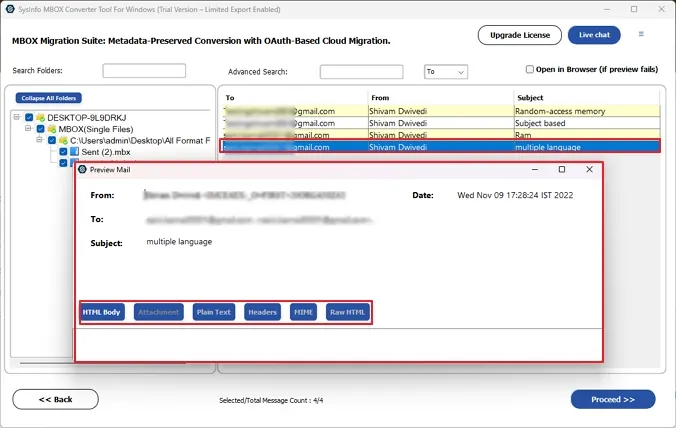Click the Preview Mail window logo icon

[82, 169]
